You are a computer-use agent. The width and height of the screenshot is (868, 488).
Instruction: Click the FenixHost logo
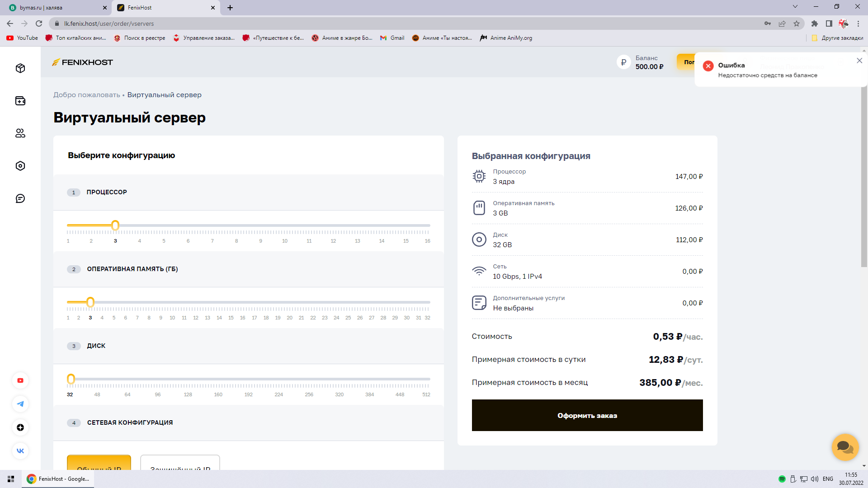(82, 62)
